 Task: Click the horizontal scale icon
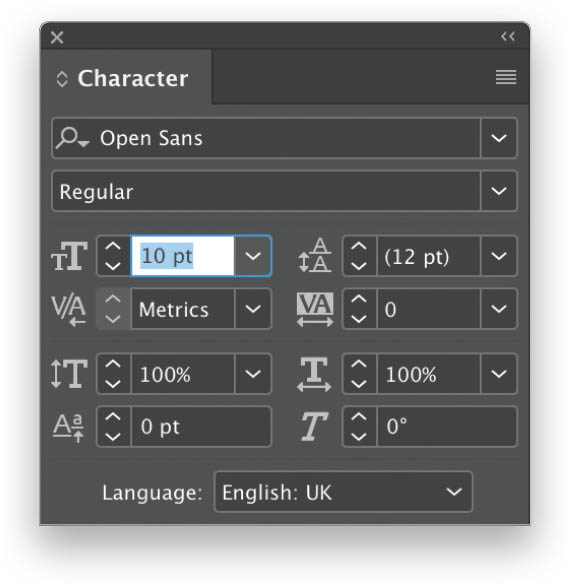[x=314, y=374]
